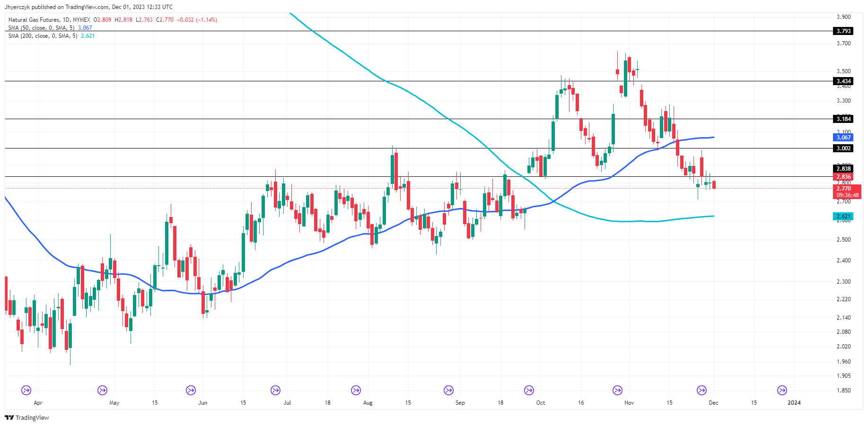Click the Apr label on the time axis

38,403
